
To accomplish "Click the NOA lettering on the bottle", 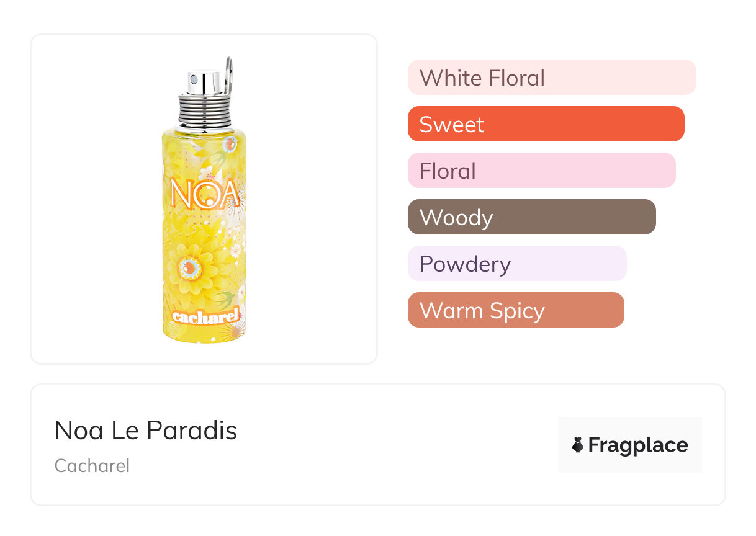I will 204,194.
